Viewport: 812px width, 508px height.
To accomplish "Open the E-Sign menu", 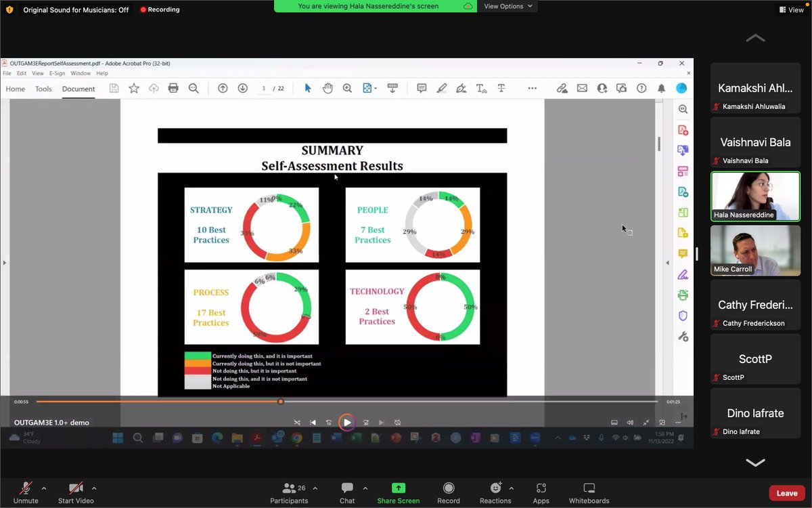I will click(x=57, y=72).
